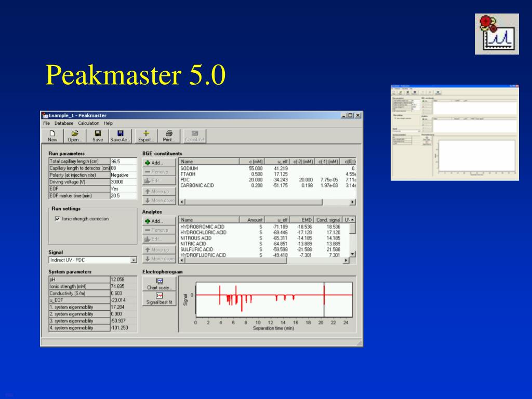Click Analytes EMD column header
The image size is (532, 399).
(302, 220)
